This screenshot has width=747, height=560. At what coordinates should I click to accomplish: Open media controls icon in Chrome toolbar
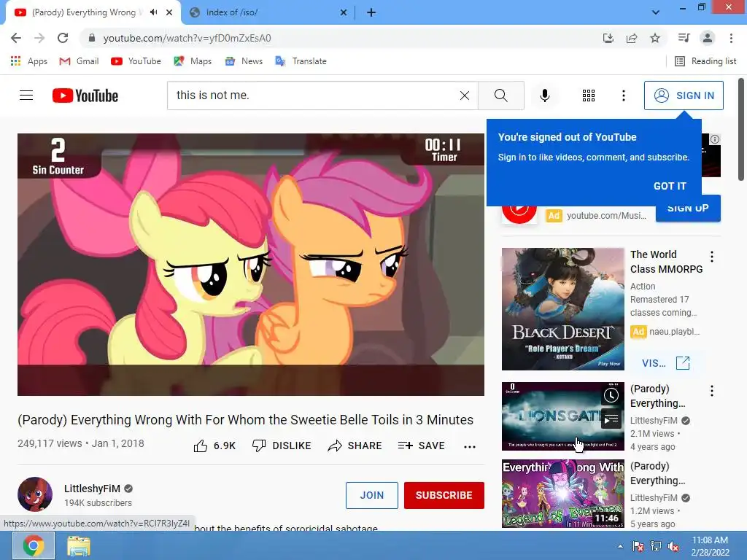(684, 38)
